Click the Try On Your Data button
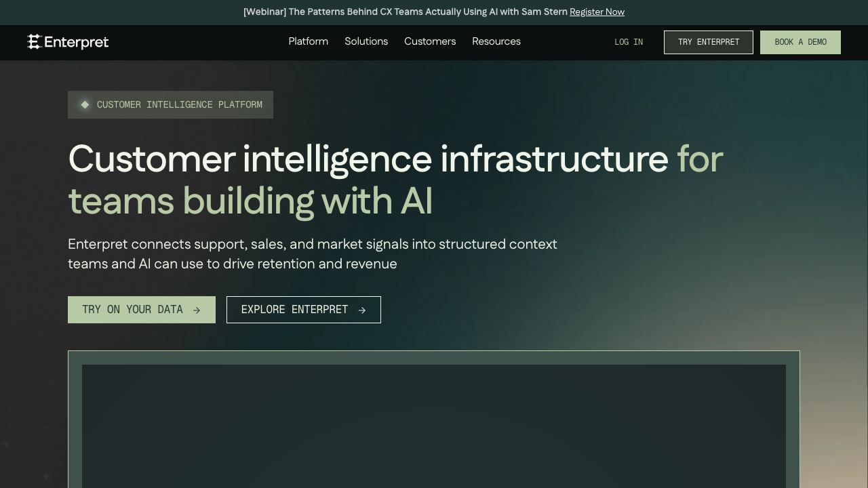This screenshot has width=868, height=488. click(142, 310)
